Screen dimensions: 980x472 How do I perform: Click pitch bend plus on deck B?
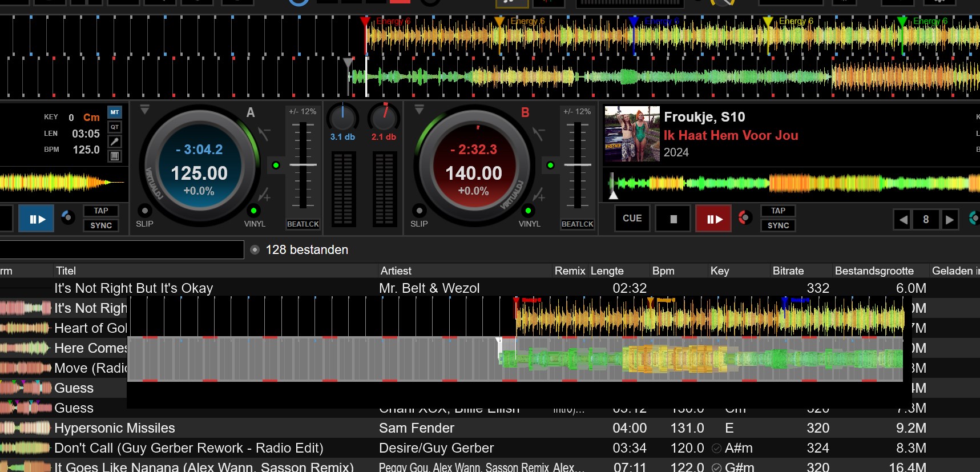[x=538, y=195]
